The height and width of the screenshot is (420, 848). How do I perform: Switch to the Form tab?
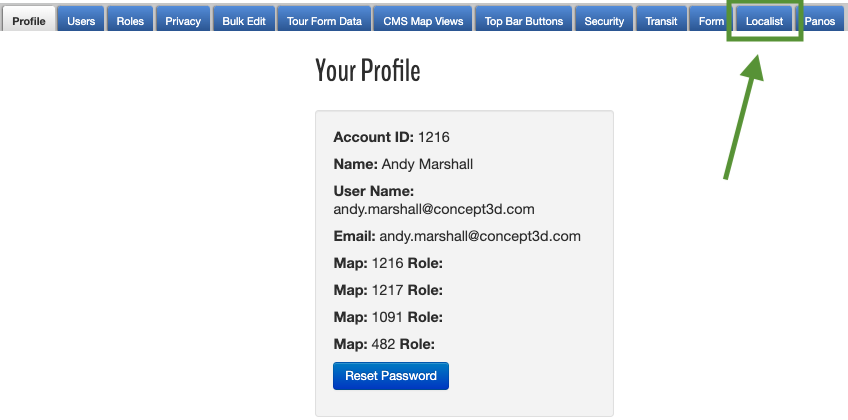(x=711, y=19)
